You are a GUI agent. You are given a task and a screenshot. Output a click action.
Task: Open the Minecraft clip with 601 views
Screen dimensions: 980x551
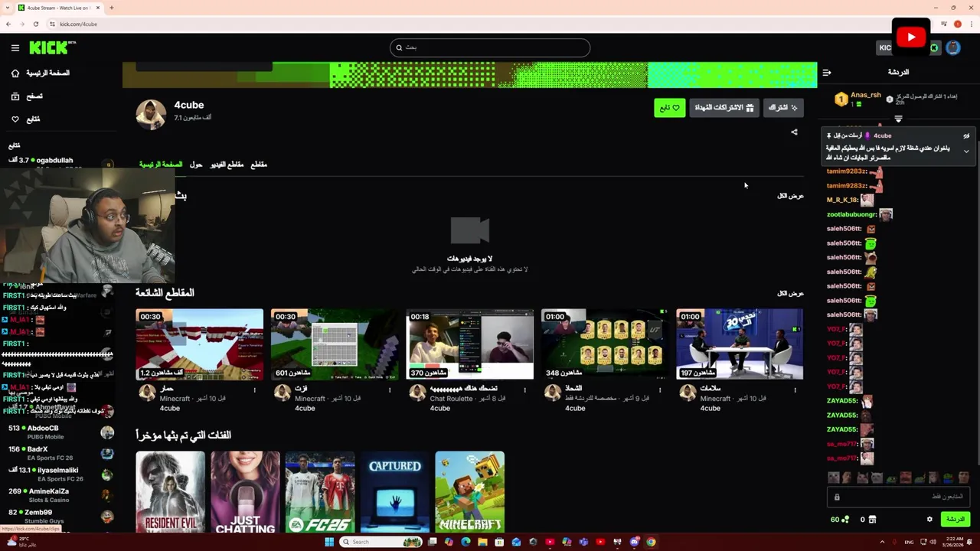point(335,344)
